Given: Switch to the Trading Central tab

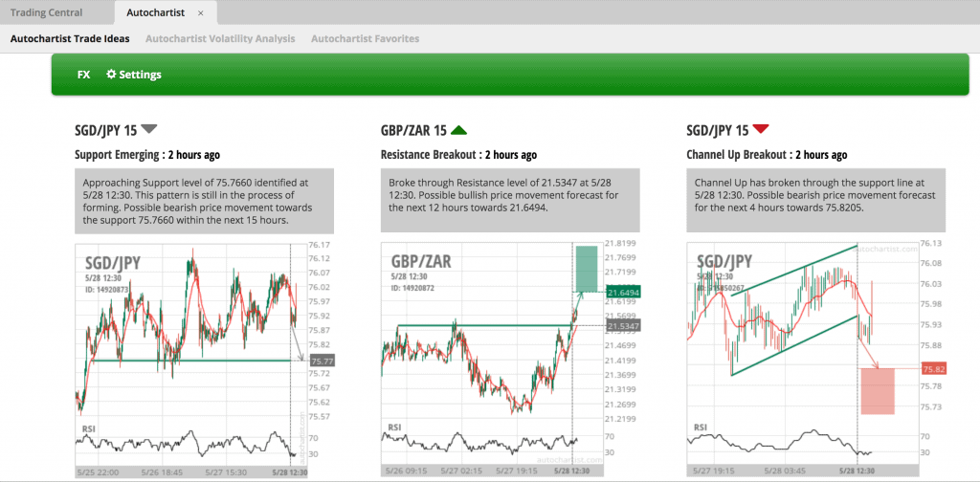Looking at the screenshot, I should 46,12.
